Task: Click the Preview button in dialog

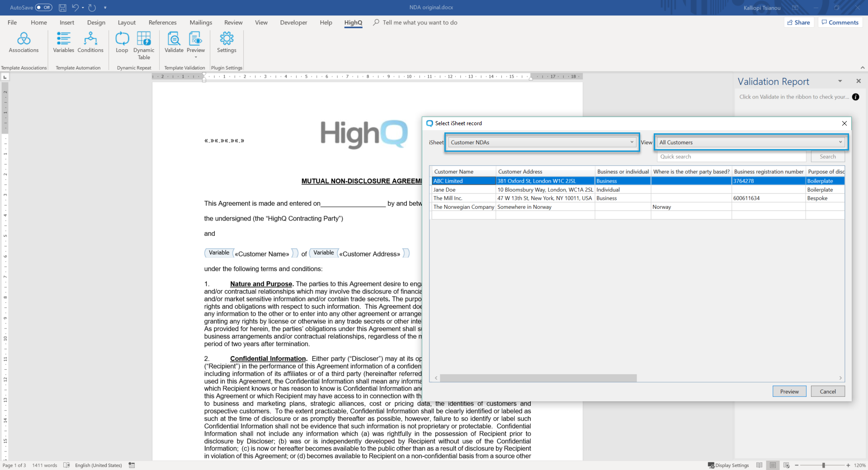Action: coord(789,391)
